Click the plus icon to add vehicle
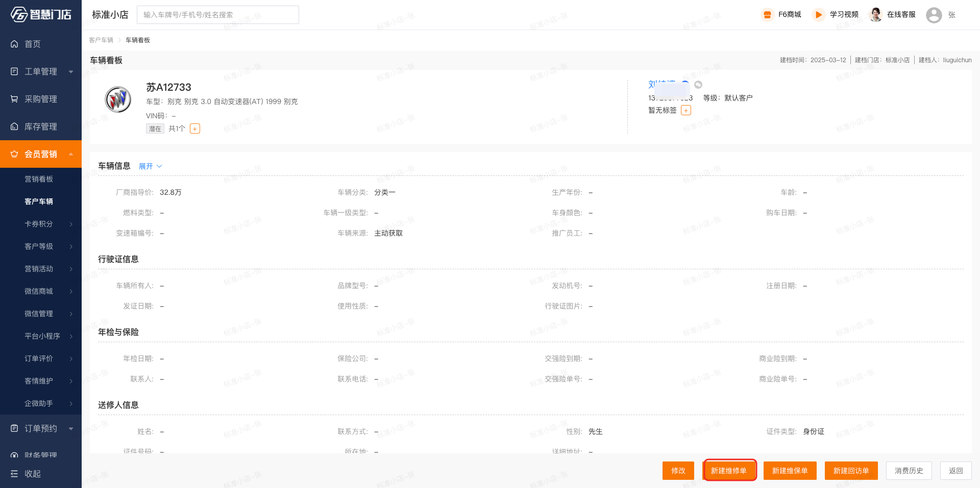The image size is (980, 488). pos(195,129)
